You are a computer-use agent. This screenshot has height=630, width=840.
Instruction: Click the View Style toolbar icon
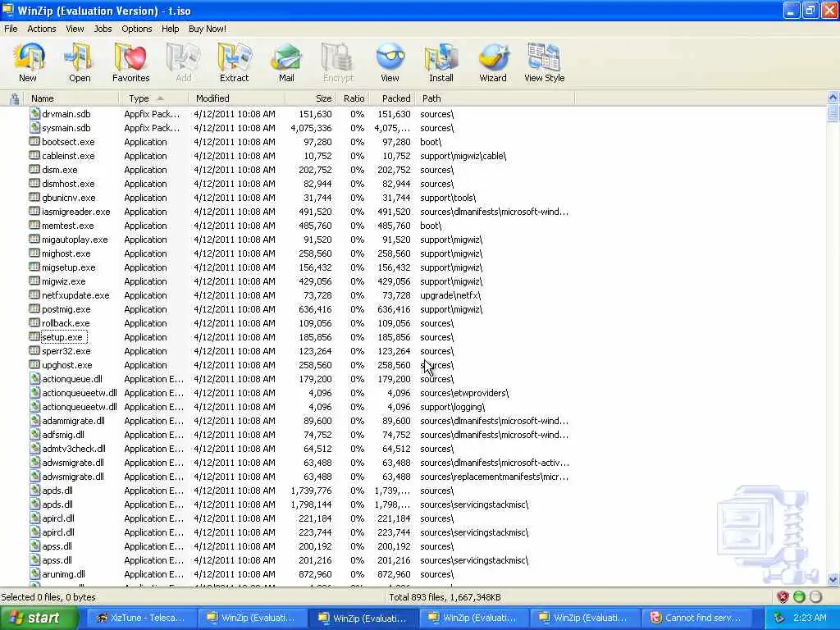pos(545,62)
